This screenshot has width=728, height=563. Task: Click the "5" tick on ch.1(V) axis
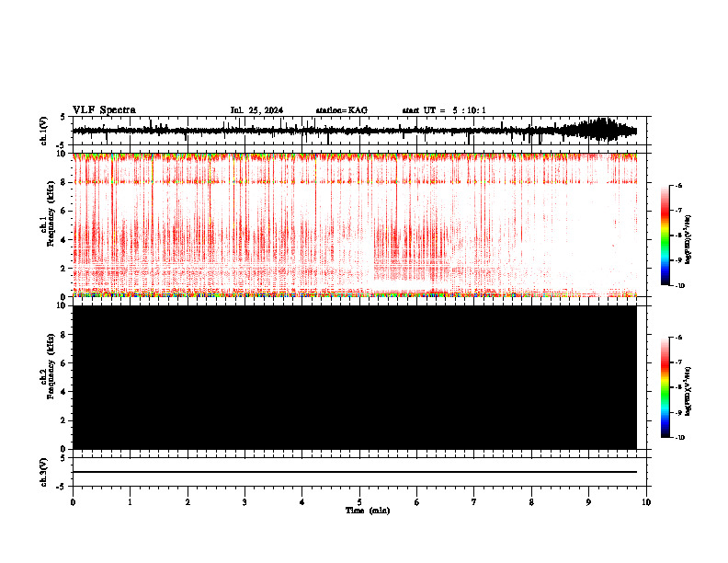pos(63,118)
